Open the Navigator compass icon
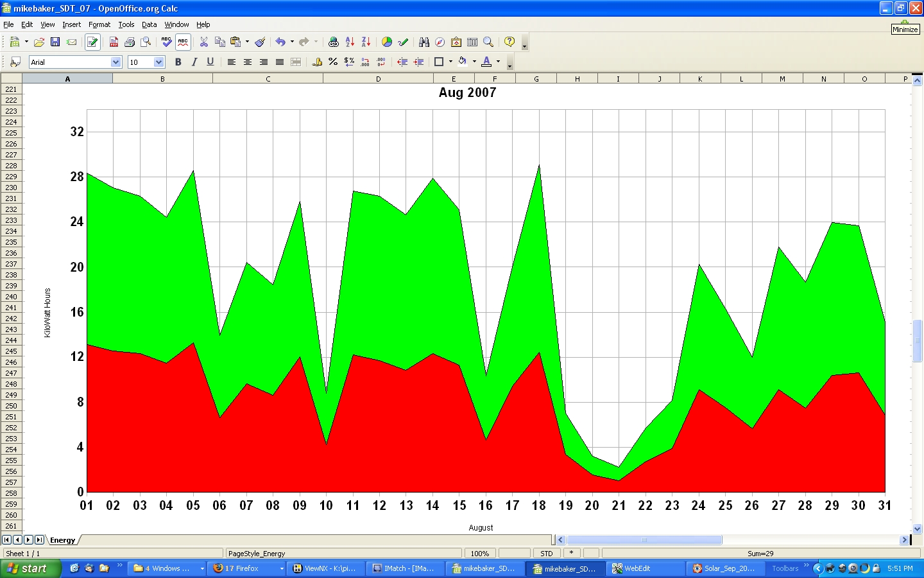 tap(440, 42)
